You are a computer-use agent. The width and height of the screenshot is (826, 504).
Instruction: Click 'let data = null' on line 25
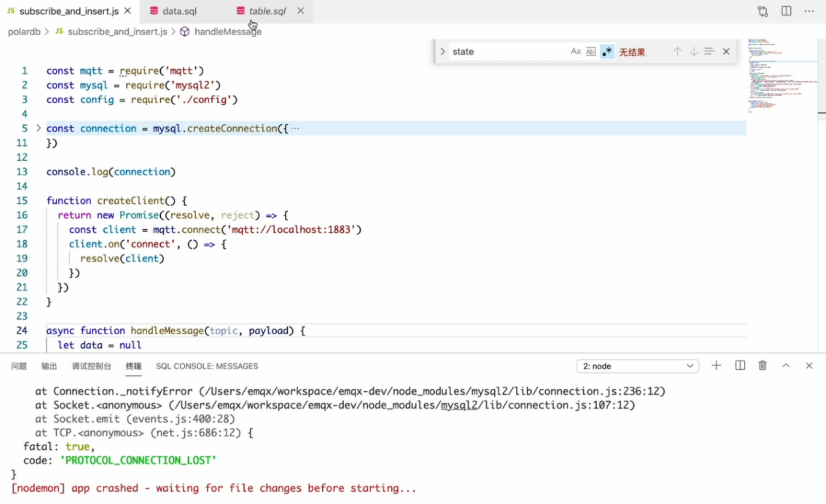[x=99, y=345]
